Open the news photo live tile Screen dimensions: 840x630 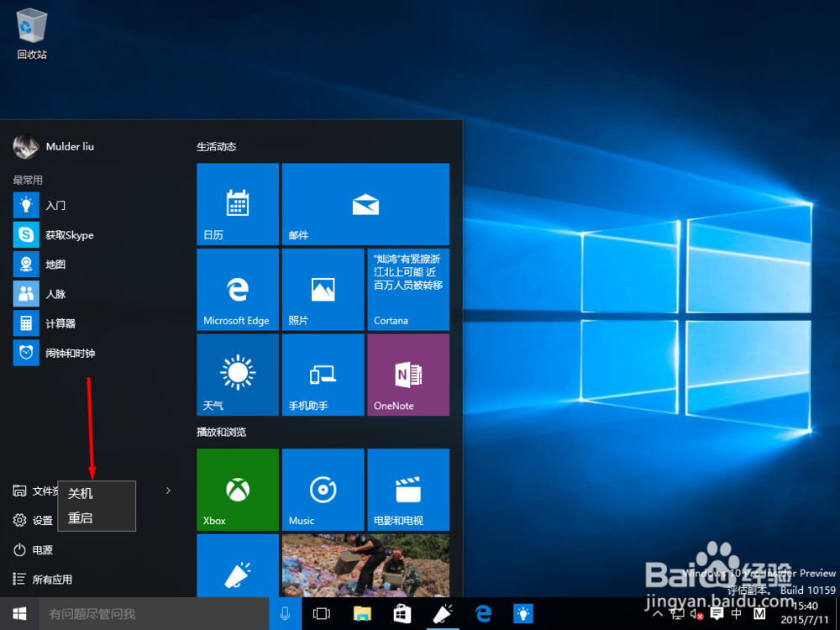366,565
